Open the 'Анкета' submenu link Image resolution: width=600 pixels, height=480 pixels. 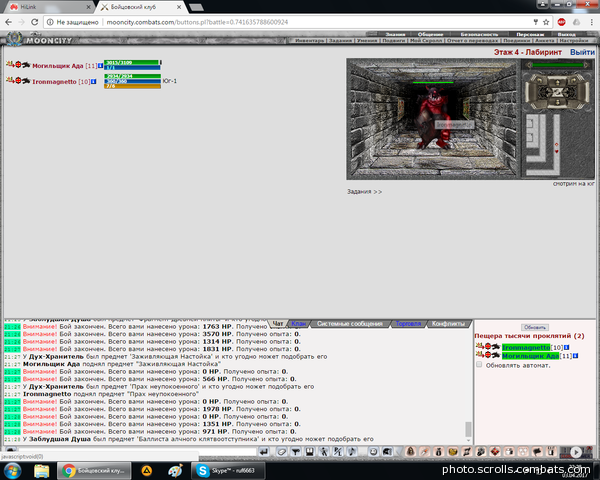click(x=545, y=41)
